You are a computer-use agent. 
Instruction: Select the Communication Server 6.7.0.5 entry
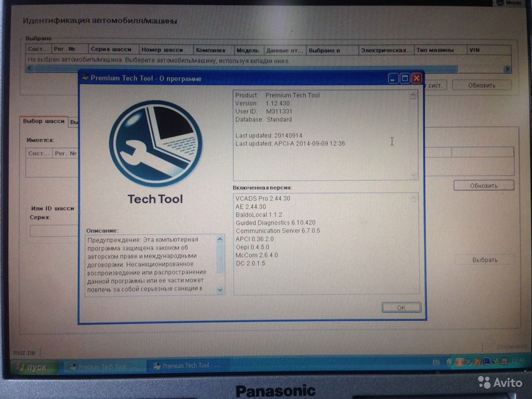click(x=278, y=231)
